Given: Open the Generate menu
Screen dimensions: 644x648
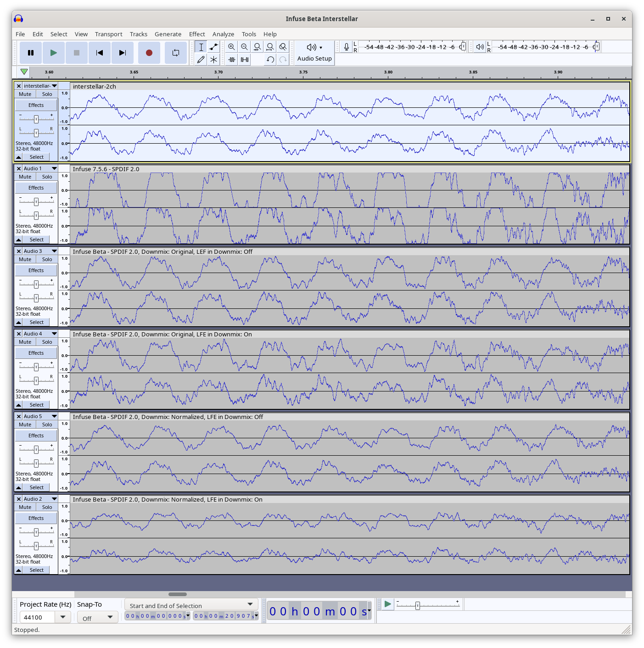Looking at the screenshot, I should click(x=168, y=34).
